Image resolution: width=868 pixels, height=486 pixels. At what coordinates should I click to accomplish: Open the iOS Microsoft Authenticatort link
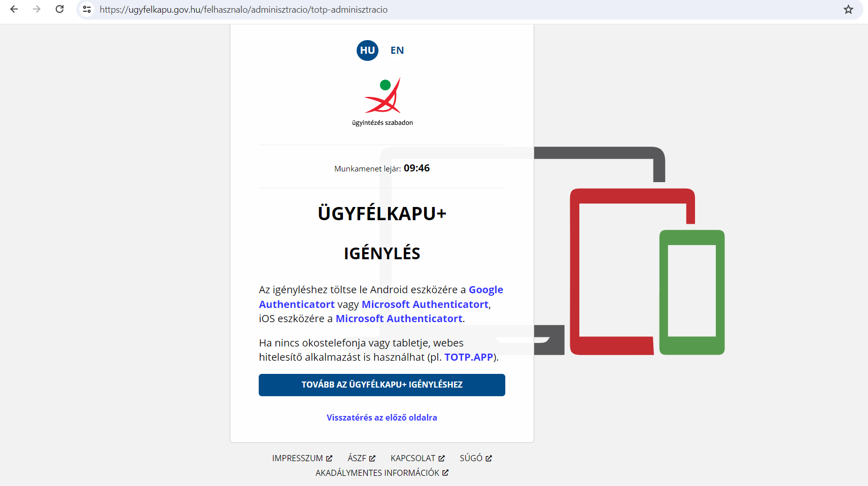[399, 319]
